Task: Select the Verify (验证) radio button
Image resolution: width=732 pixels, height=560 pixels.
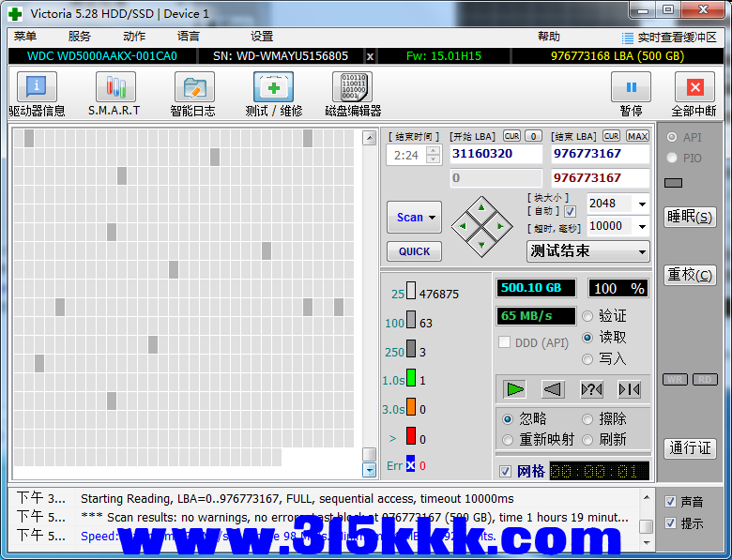Action: (x=587, y=316)
